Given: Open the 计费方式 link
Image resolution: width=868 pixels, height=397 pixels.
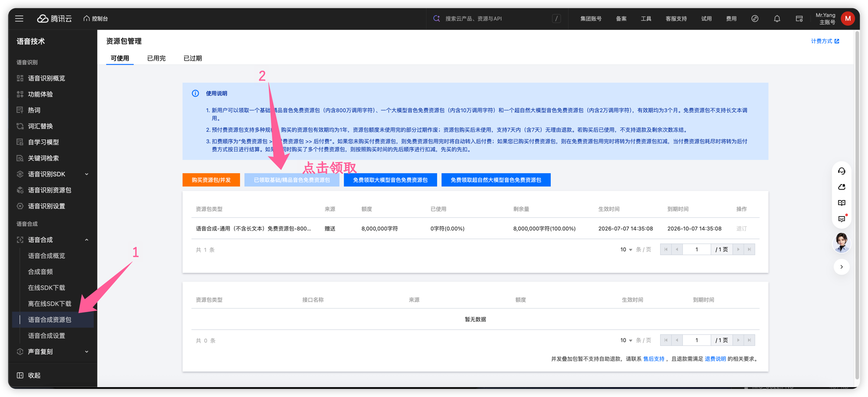Looking at the screenshot, I should [x=825, y=41].
